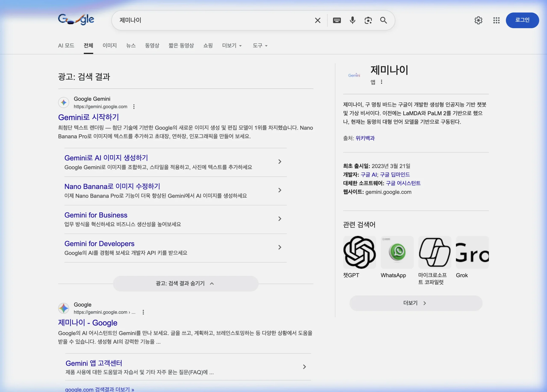
Task: Open quick settings via the gear icon
Action: pos(478,20)
